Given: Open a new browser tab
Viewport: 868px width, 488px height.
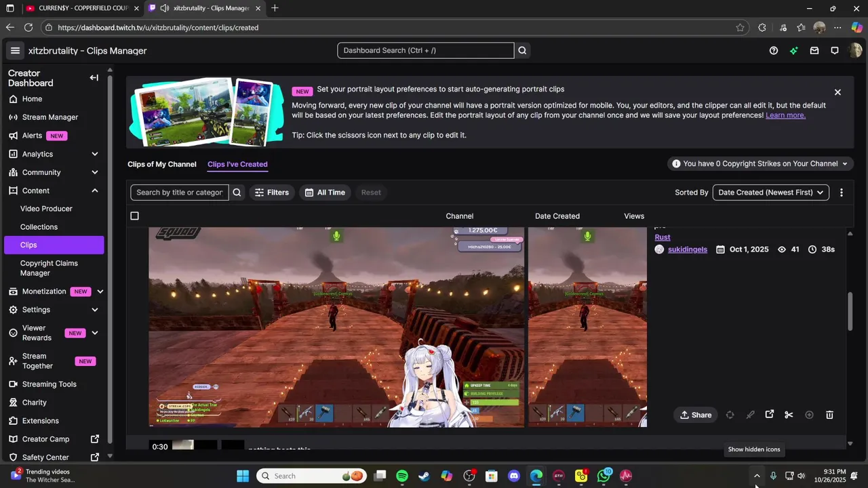Looking at the screenshot, I should tap(275, 8).
